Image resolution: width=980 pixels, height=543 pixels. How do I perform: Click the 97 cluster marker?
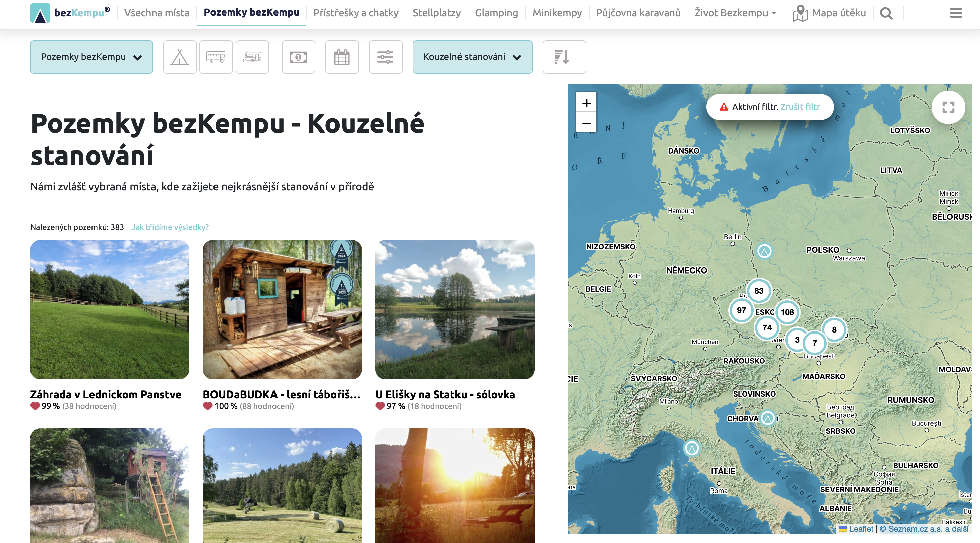741,310
